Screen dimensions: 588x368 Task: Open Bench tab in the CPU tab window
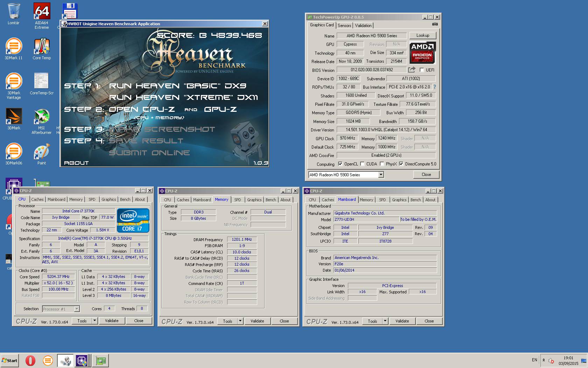pyautogui.click(x=125, y=199)
